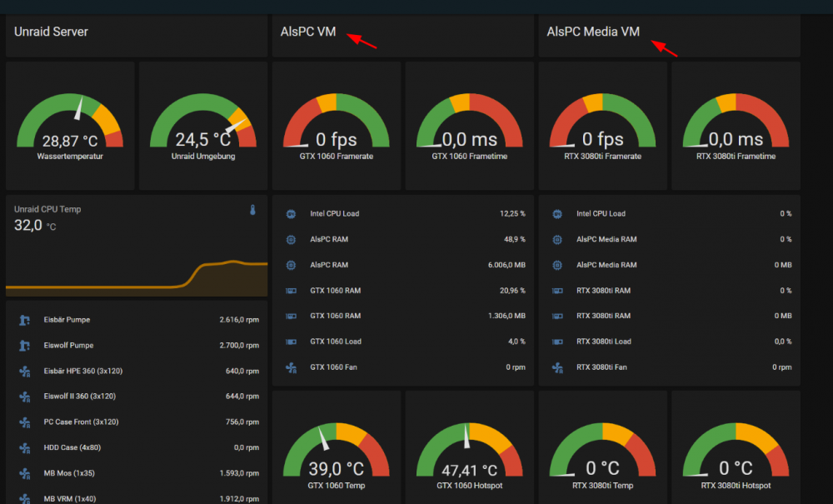Select the RTX 3080ti Fan label
This screenshot has width=833, height=504.
(x=601, y=367)
